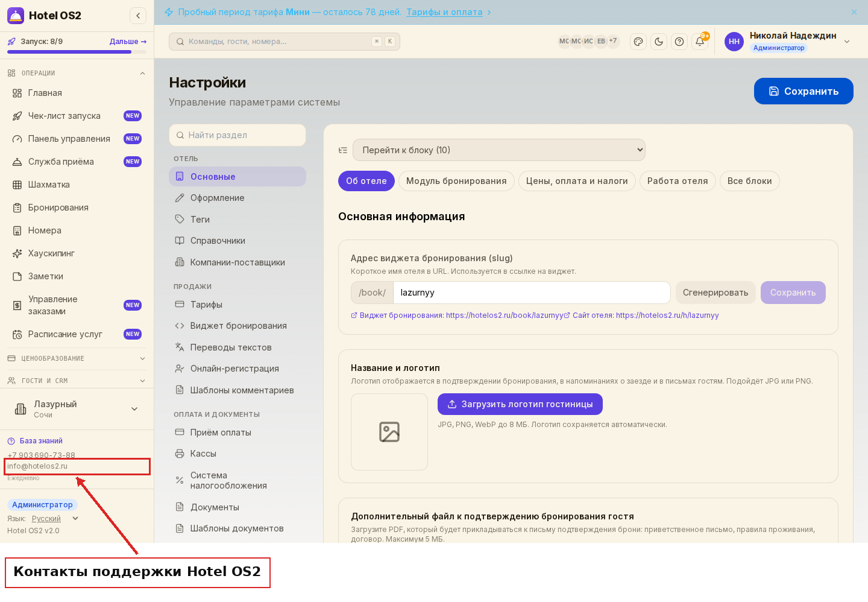This screenshot has width=868, height=602.
Task: Open Оформление settings section
Action: point(237,198)
